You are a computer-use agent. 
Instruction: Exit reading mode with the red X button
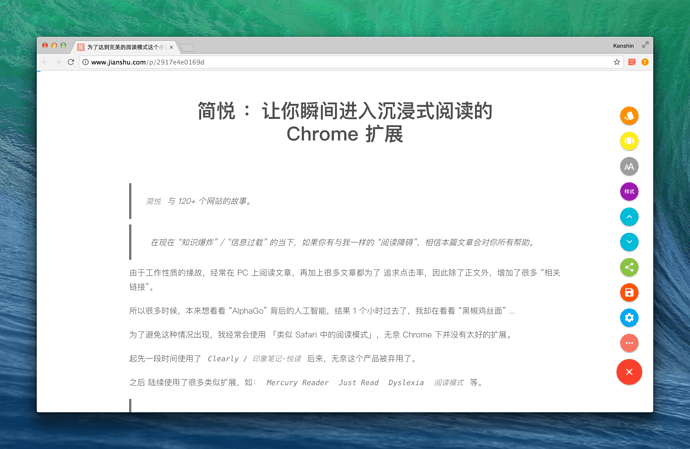pyautogui.click(x=629, y=372)
